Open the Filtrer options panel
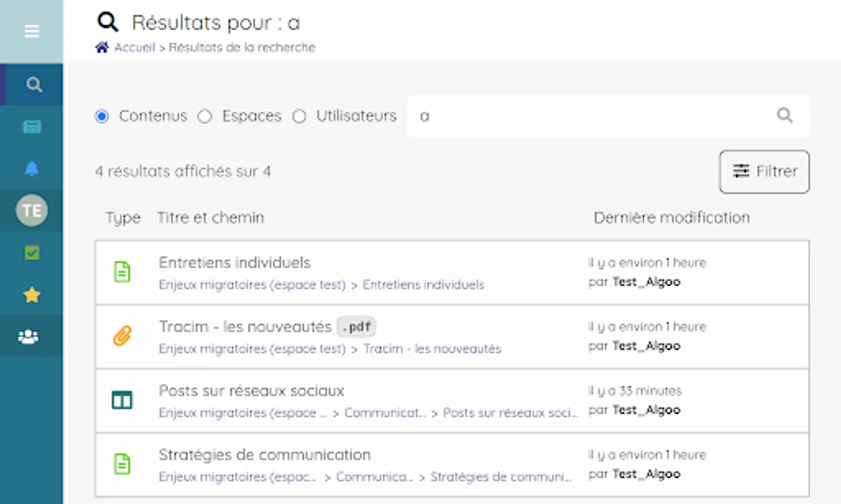Viewport: 841px width, 504px height. coord(764,171)
